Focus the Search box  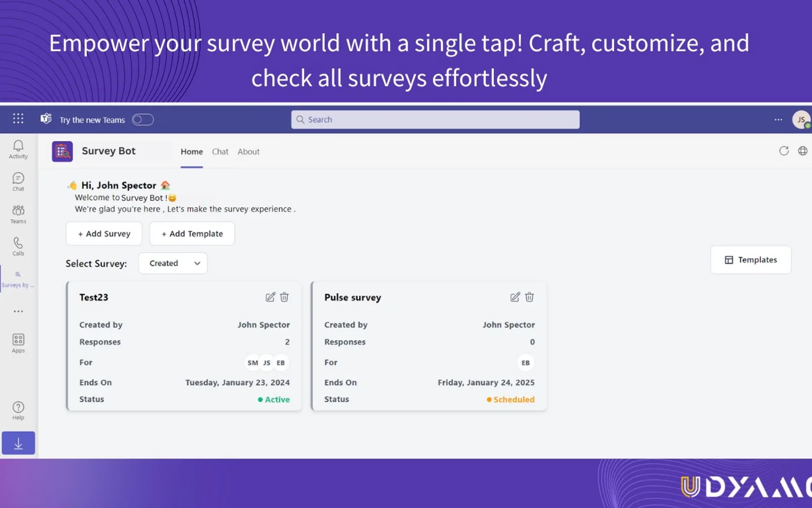coord(435,119)
